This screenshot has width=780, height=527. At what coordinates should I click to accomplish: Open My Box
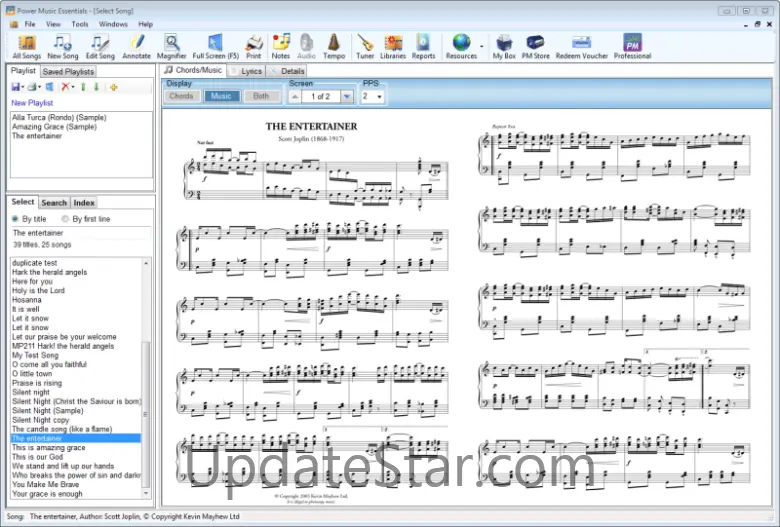pos(504,47)
